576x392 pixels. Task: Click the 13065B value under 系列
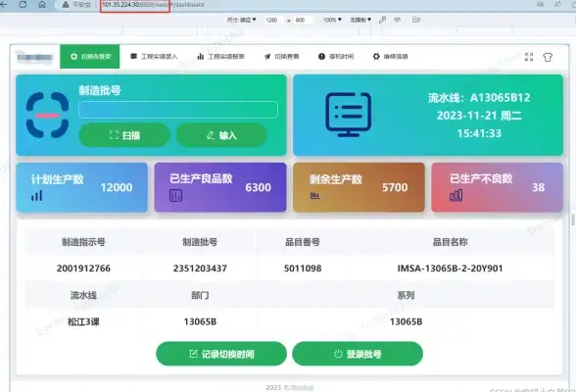[406, 321]
